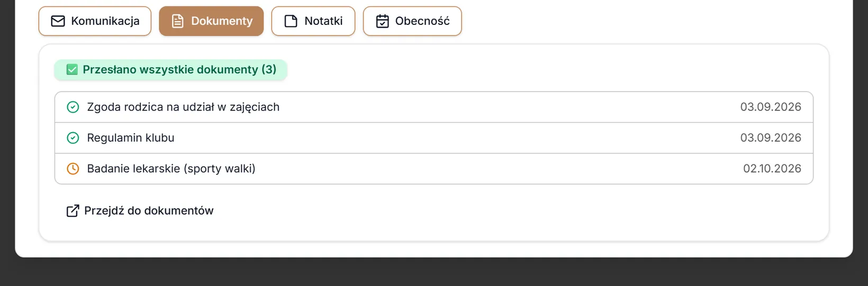Click the page icon on Notatki tab
The image size is (868, 286).
click(x=291, y=21)
